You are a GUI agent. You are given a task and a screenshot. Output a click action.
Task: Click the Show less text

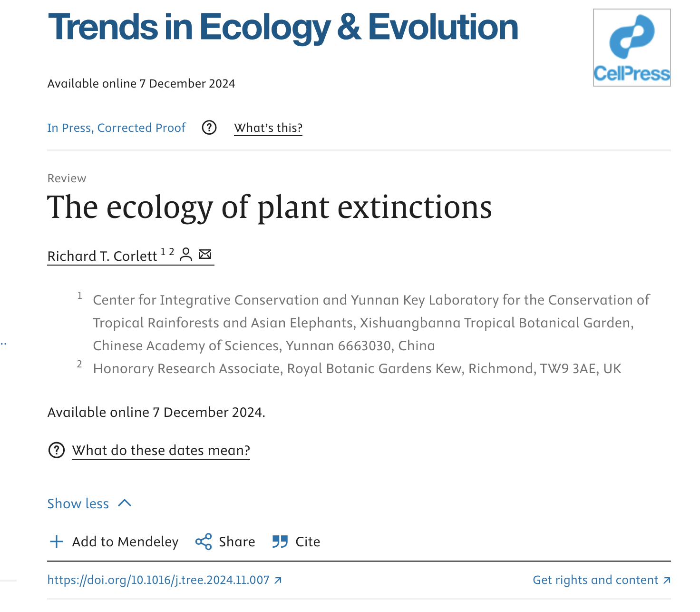tap(78, 503)
